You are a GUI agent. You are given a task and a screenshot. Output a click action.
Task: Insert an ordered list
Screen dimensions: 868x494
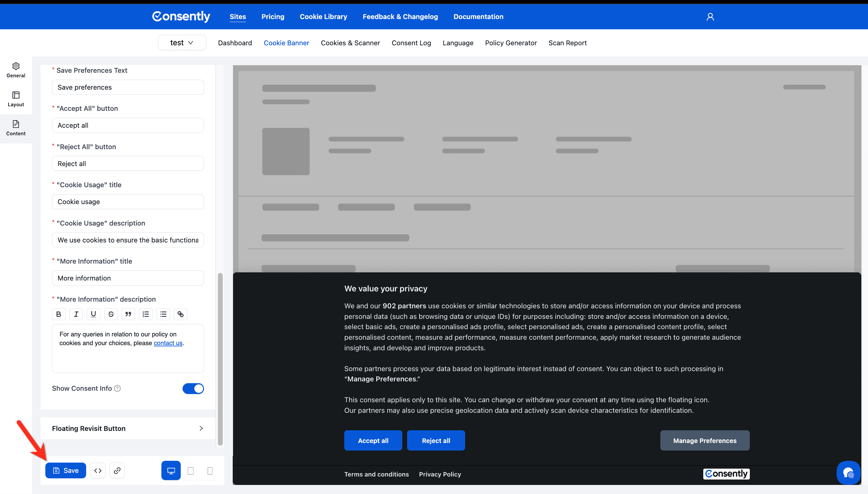click(x=146, y=314)
